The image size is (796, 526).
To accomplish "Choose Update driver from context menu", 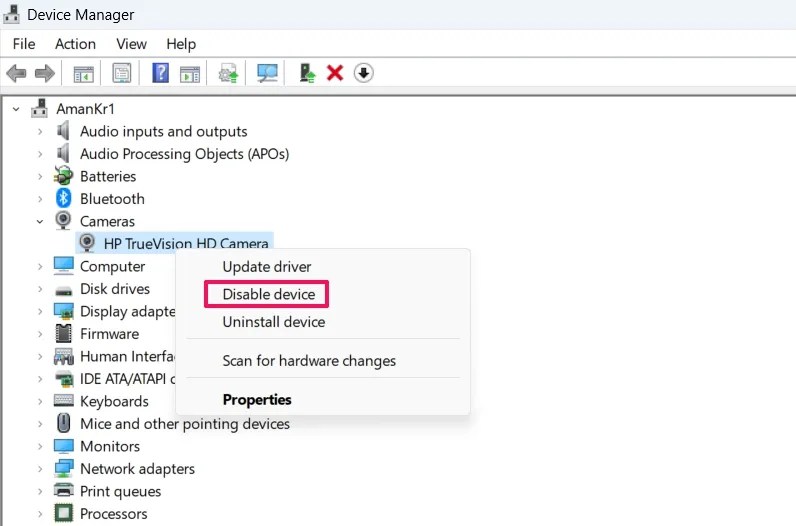I will (267, 267).
